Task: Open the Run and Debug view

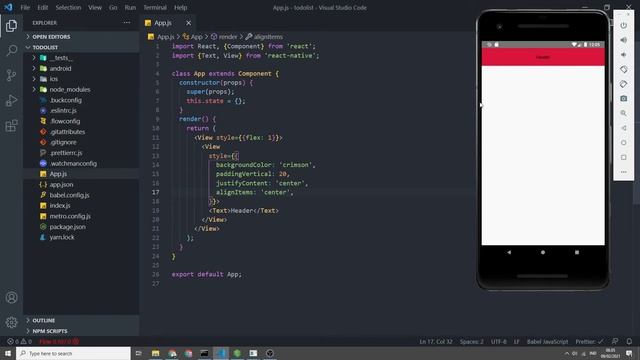Action: 11,100
